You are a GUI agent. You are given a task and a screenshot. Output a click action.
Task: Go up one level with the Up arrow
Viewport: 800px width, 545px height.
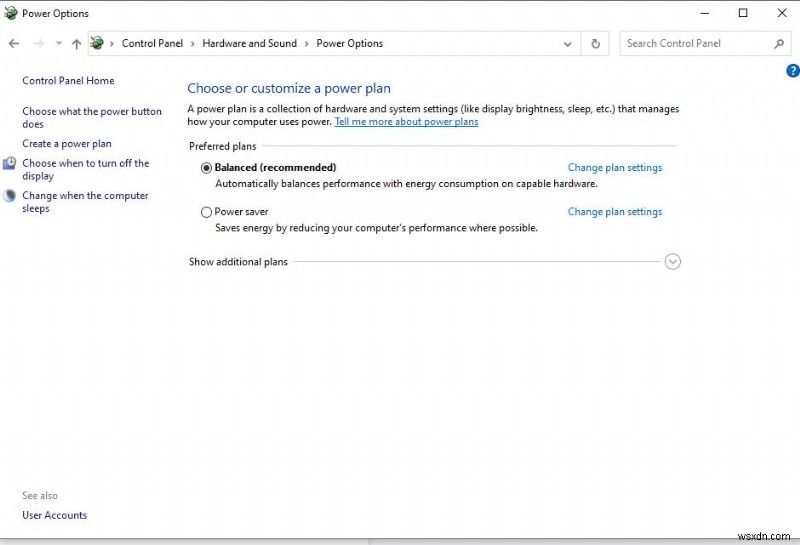[77, 44]
